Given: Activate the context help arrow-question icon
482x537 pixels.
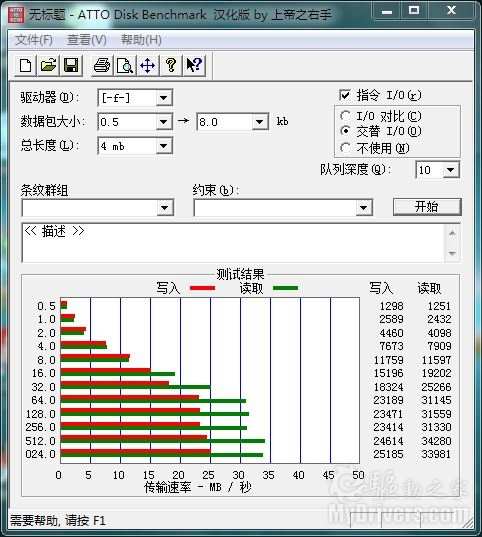Looking at the screenshot, I should coord(194,65).
